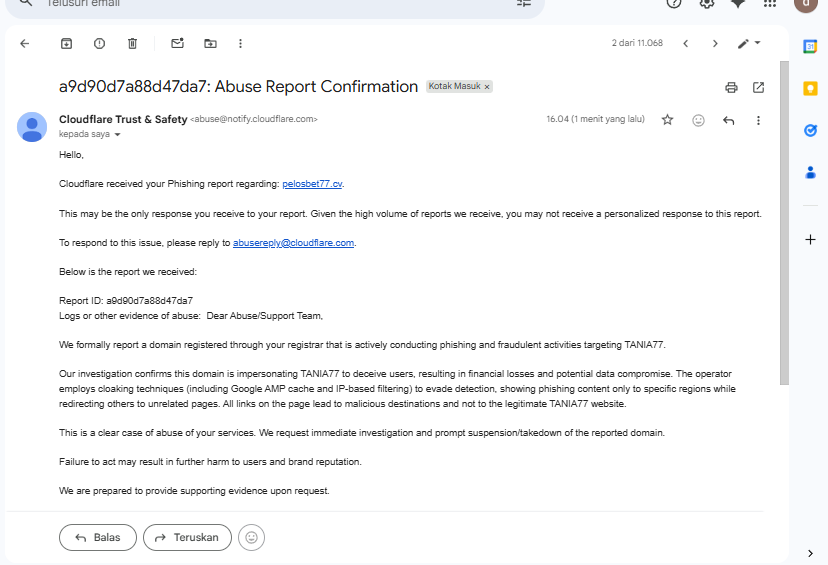
Task: Click the Teruskan forward button
Action: point(187,537)
